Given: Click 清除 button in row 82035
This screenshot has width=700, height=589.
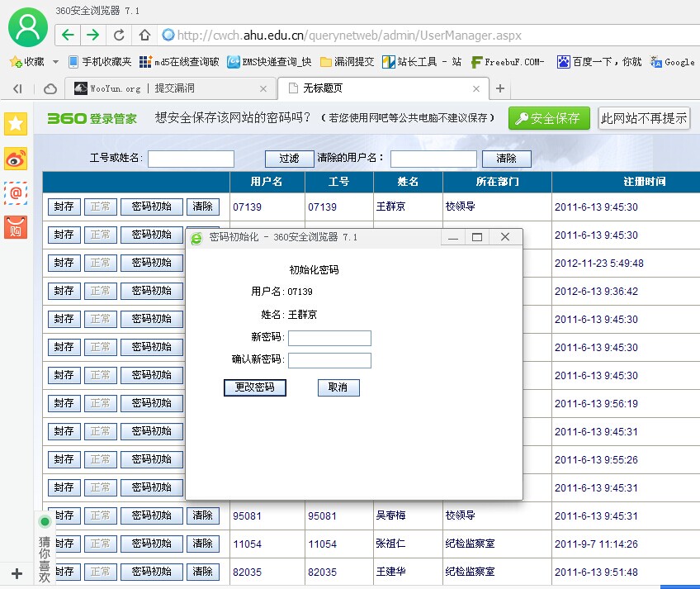Looking at the screenshot, I should 203,572.
